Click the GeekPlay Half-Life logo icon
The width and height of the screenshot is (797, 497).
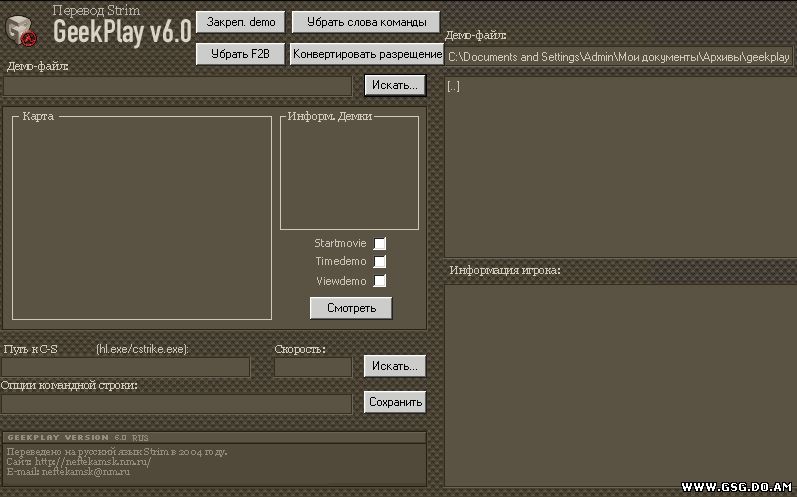tap(21, 32)
